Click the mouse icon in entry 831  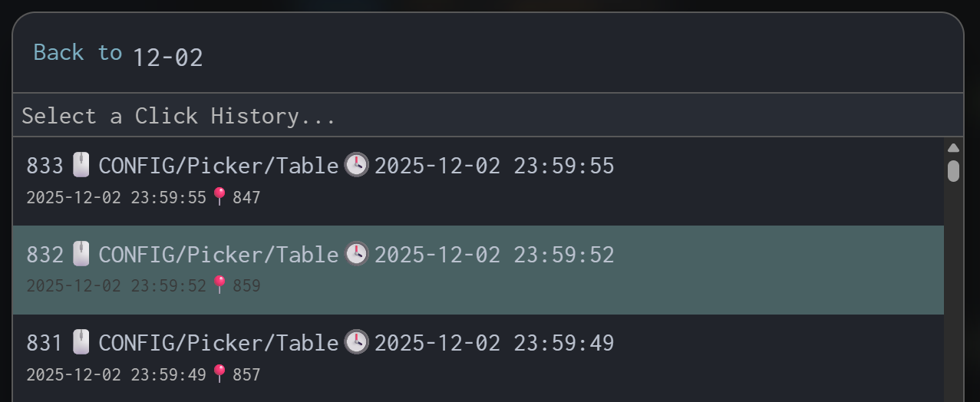click(x=81, y=342)
